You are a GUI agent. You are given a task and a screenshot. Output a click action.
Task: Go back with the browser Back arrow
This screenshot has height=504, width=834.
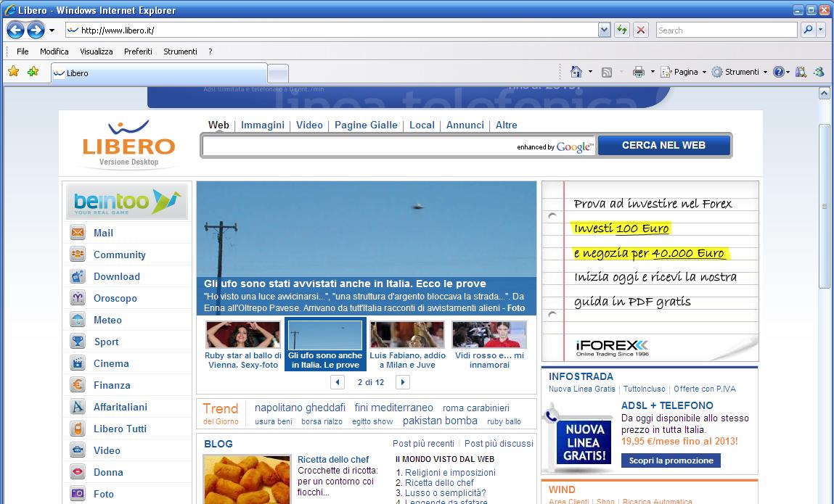pyautogui.click(x=15, y=30)
